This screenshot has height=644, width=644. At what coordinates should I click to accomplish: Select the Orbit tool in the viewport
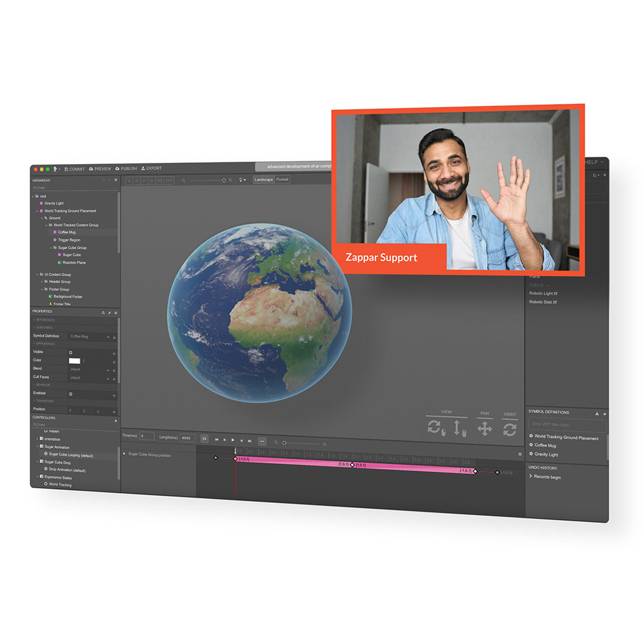(x=509, y=427)
